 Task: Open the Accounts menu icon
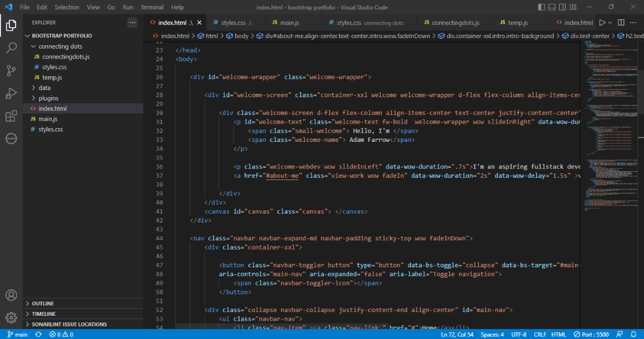(11, 295)
